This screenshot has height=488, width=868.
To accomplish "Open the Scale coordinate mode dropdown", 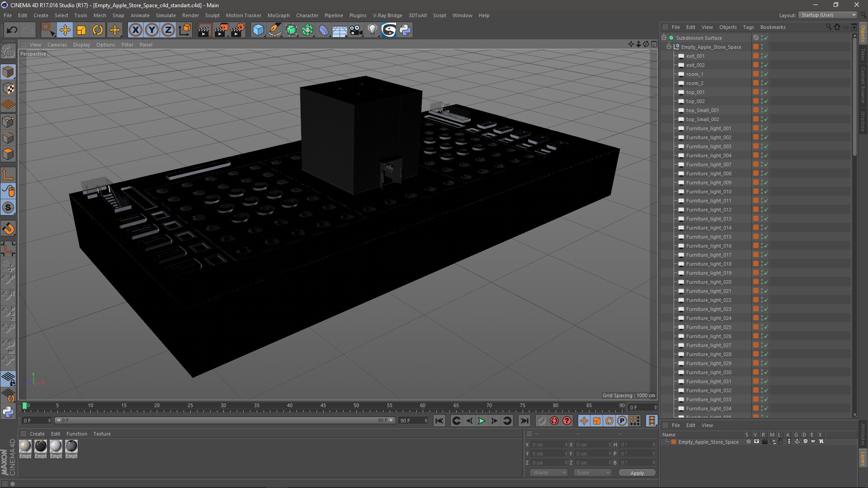I will (593, 473).
